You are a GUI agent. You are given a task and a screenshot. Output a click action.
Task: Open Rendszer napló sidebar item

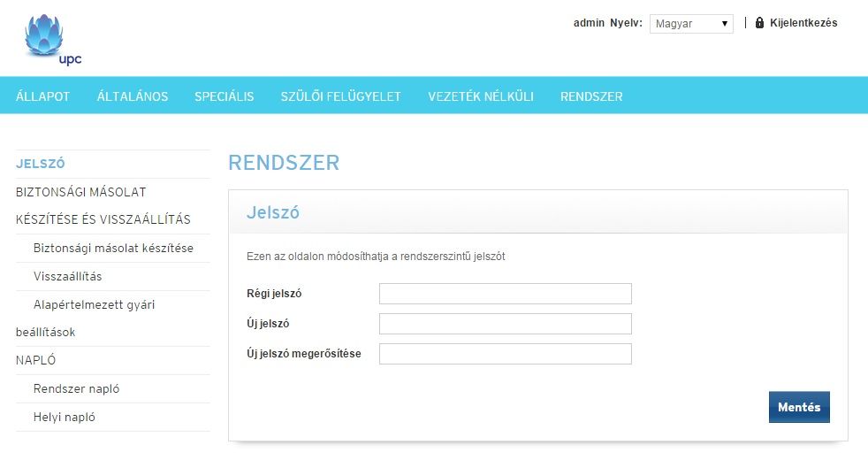(x=76, y=388)
